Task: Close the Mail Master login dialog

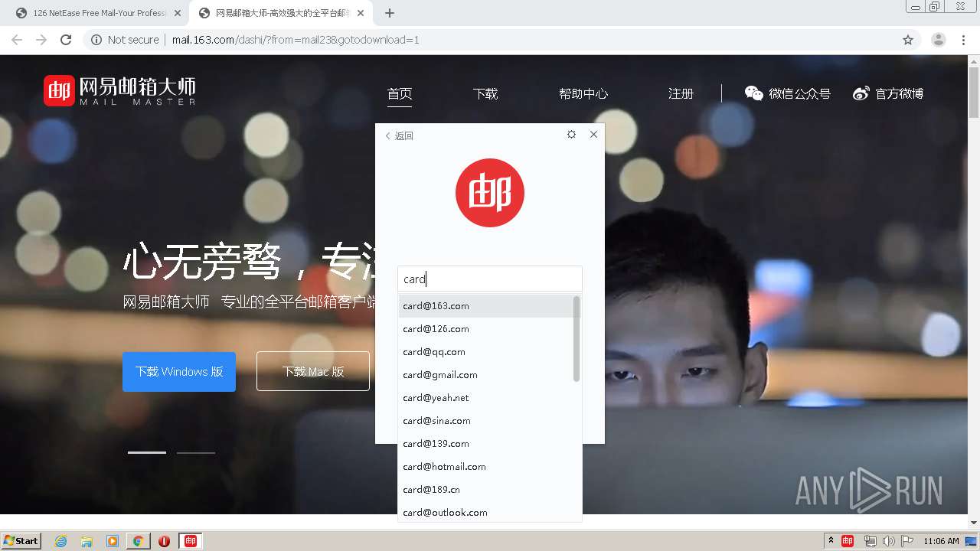Action: pos(593,134)
